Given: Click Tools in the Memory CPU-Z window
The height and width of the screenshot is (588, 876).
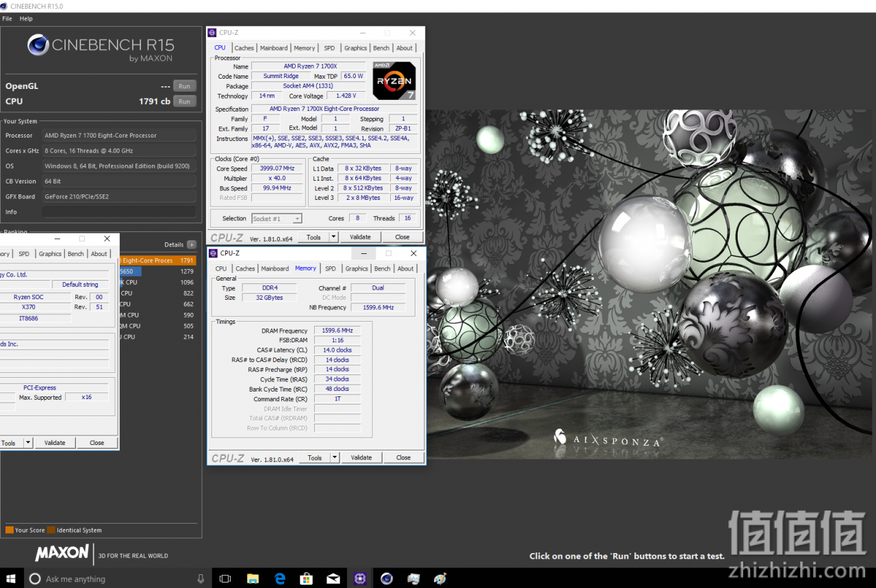Looking at the screenshot, I should point(315,457).
